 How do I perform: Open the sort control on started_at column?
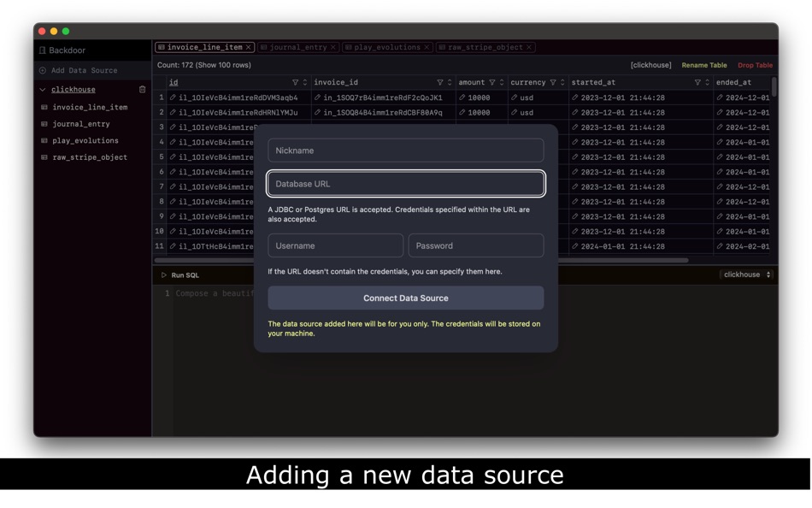707,82
